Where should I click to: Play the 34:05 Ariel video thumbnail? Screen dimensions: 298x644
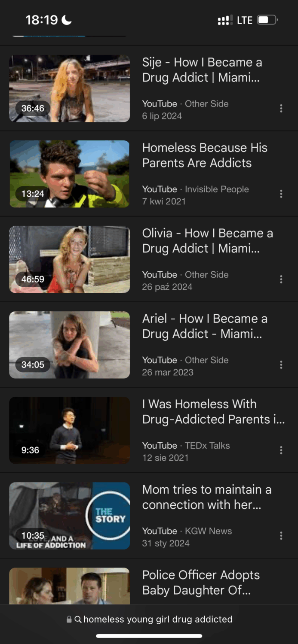(70, 345)
